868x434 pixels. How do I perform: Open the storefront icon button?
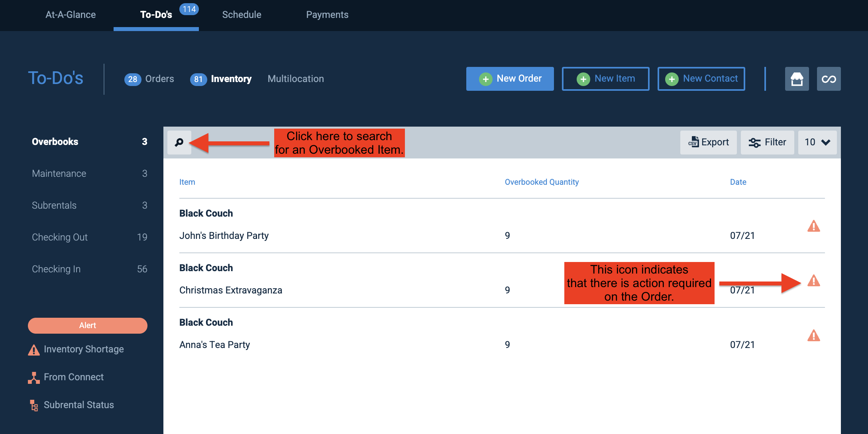797,79
